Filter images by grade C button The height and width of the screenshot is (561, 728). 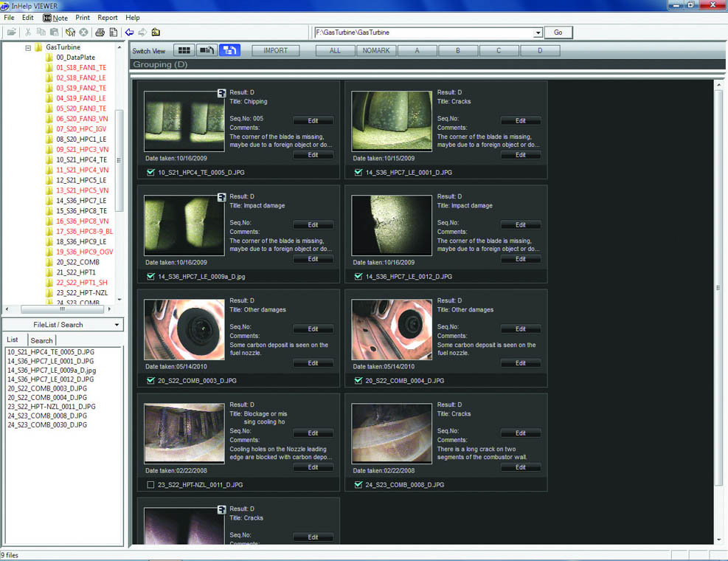coord(499,51)
